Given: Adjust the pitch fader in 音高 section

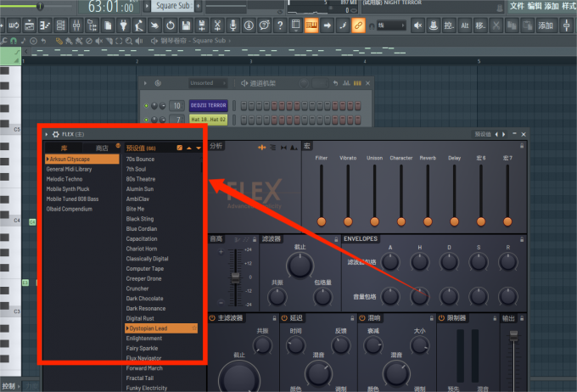Looking at the screenshot, I should [235, 277].
